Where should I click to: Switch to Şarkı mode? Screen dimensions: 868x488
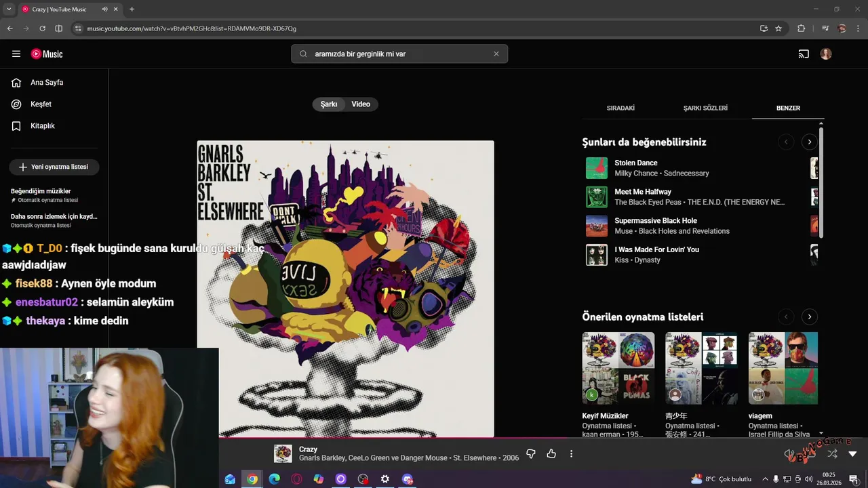click(329, 104)
